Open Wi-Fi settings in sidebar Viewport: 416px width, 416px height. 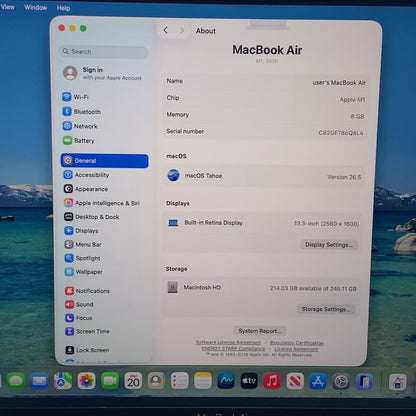point(76,97)
